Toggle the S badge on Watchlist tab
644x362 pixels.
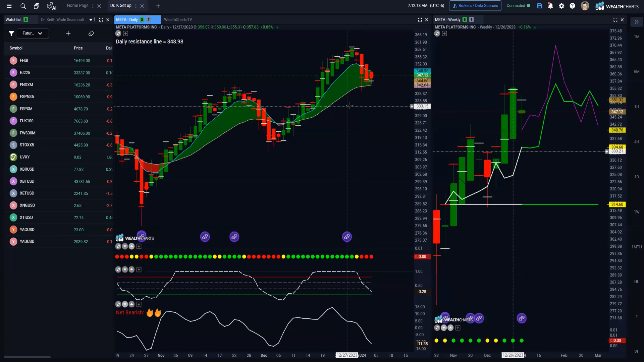pos(26,19)
